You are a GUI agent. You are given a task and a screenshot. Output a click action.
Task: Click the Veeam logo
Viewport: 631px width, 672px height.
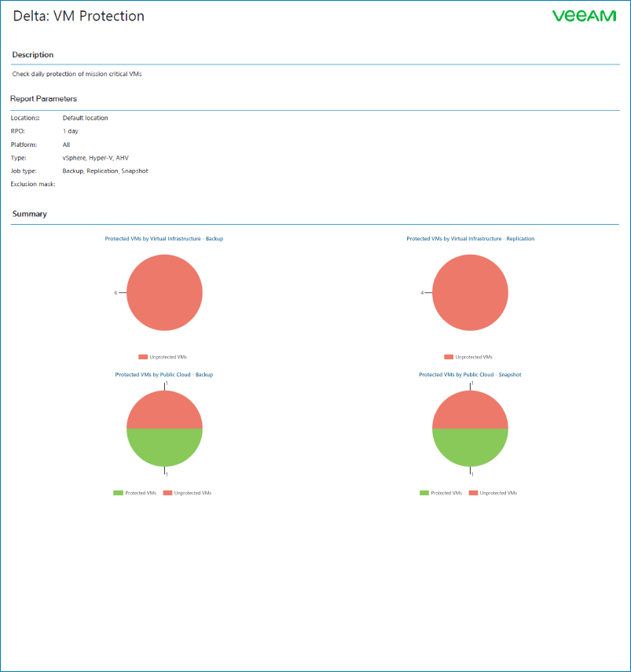584,16
